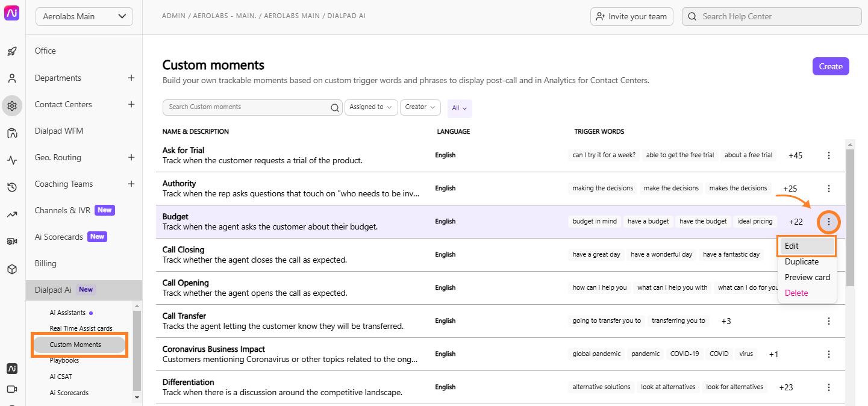
Task: Open three-dot menu for Differentiation row
Action: pos(829,387)
